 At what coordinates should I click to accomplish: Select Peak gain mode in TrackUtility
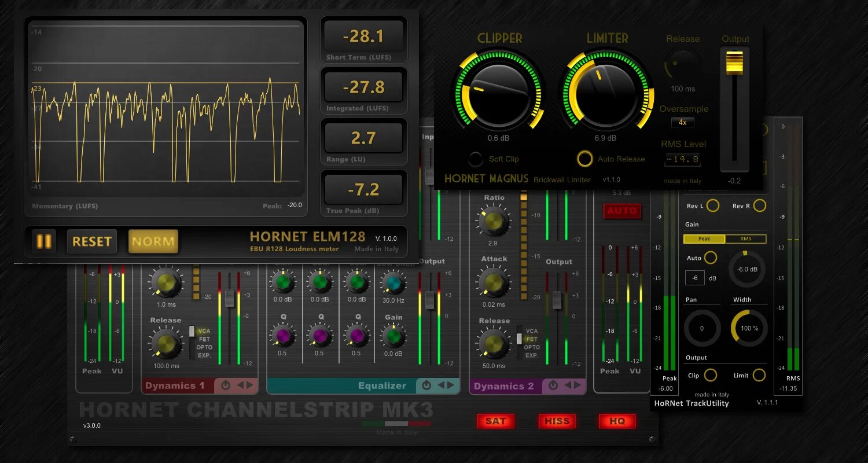click(x=704, y=238)
